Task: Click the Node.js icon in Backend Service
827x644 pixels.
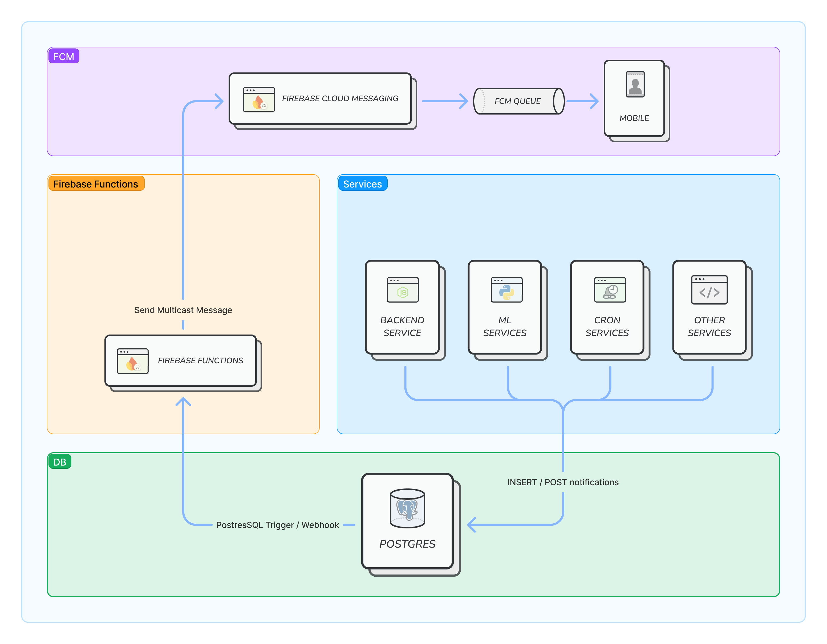Action: tap(403, 290)
